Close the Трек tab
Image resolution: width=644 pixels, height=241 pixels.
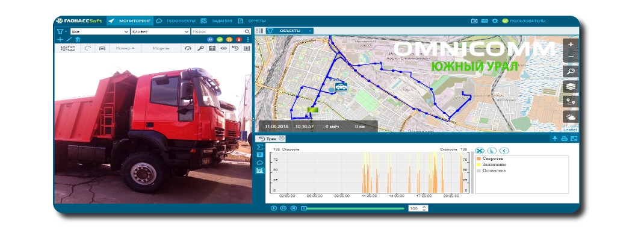tap(281, 139)
